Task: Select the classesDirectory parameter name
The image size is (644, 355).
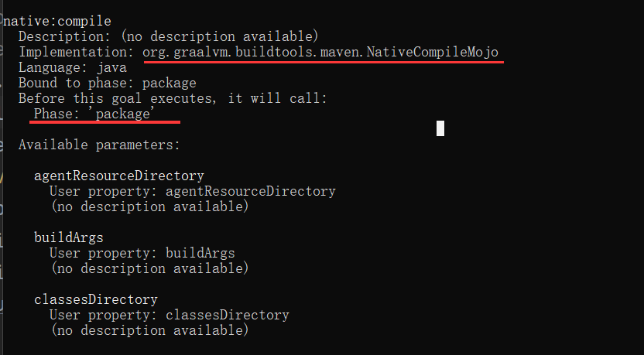Action: (96, 299)
